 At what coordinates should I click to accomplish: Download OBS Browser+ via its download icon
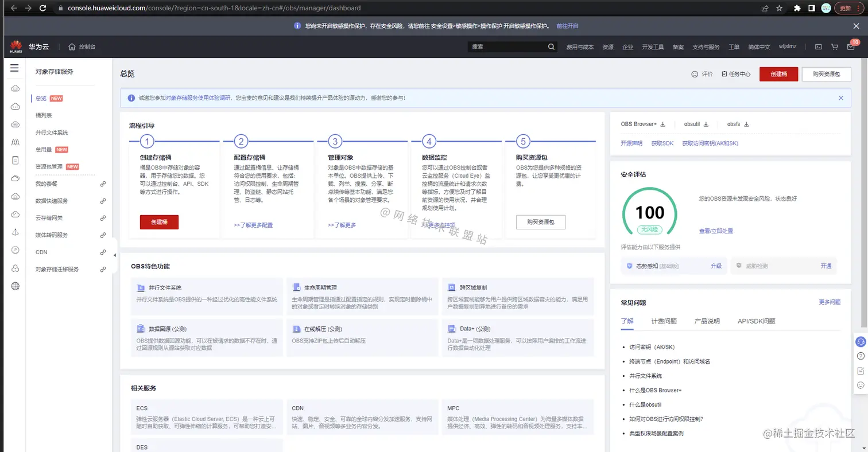[x=662, y=124]
